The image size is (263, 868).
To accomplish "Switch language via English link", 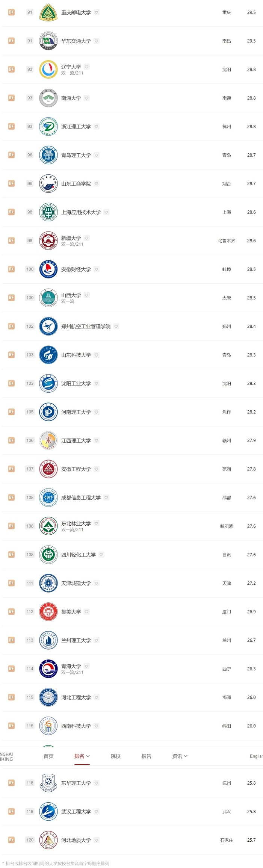I will (x=256, y=756).
